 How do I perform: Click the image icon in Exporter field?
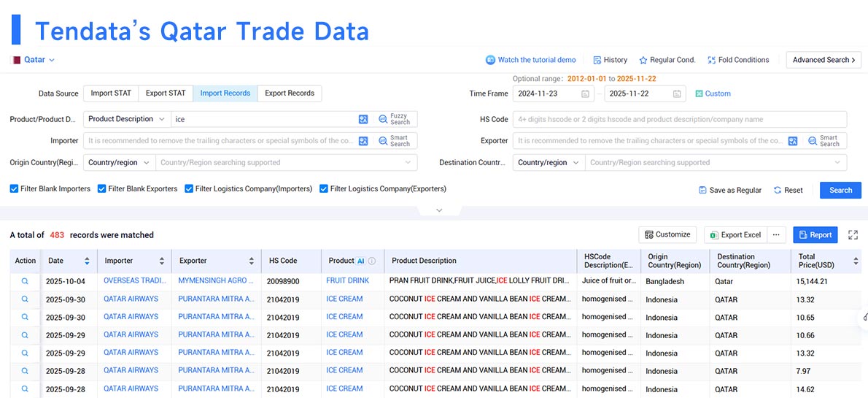pyautogui.click(x=793, y=141)
